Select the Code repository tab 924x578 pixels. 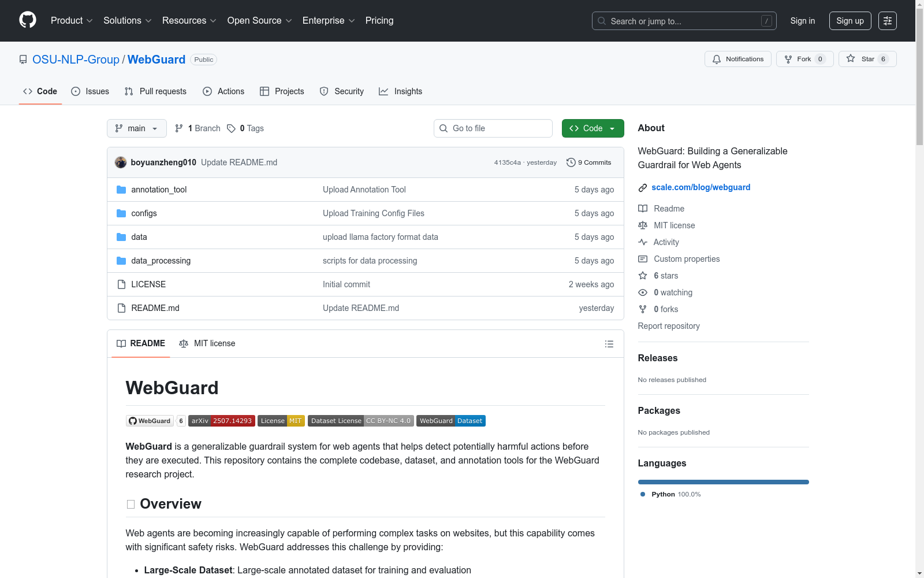coord(40,91)
